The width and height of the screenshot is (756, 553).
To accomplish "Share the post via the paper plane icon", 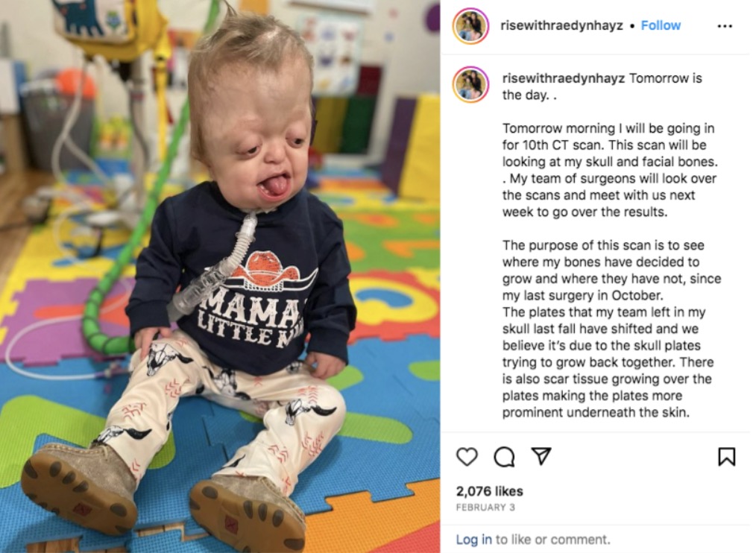I will point(541,455).
